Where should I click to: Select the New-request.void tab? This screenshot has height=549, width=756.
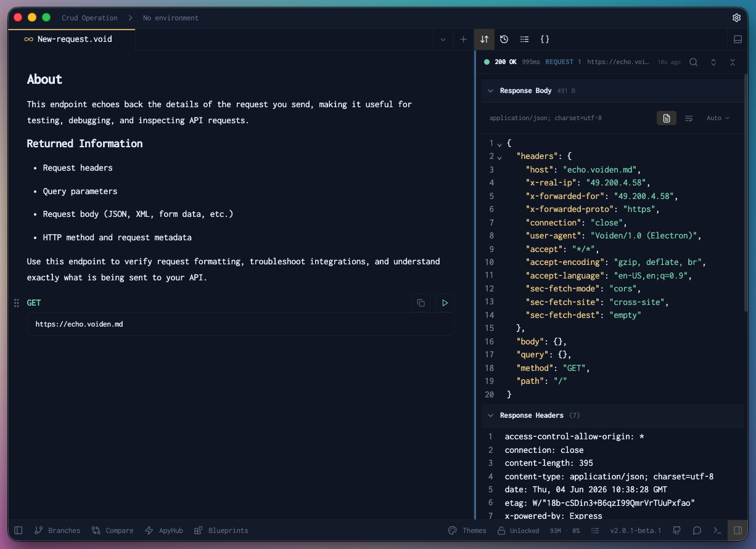tap(72, 39)
